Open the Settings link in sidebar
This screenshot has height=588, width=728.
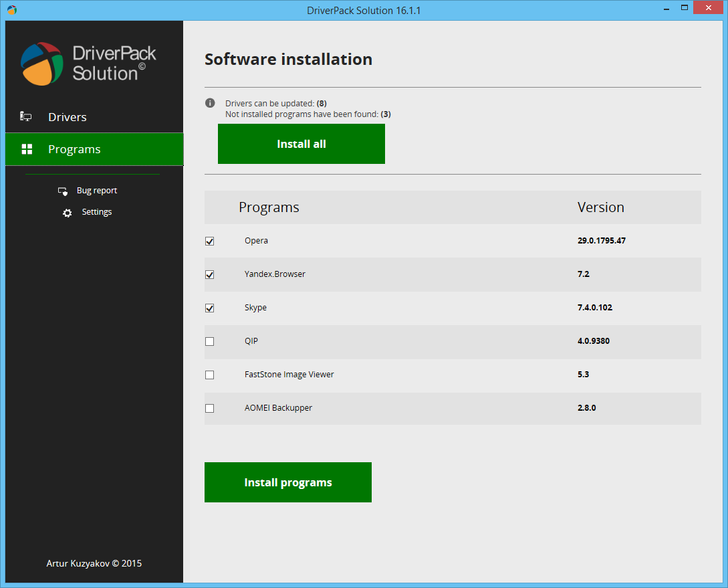97,212
